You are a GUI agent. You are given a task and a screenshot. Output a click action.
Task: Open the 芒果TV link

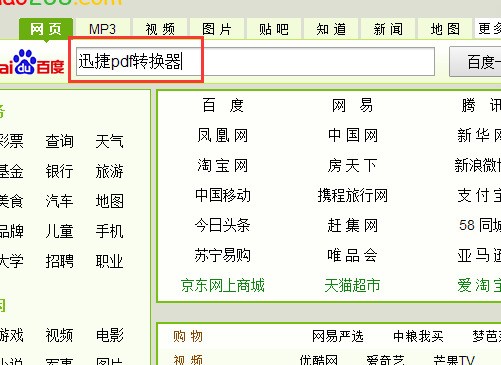(454, 360)
